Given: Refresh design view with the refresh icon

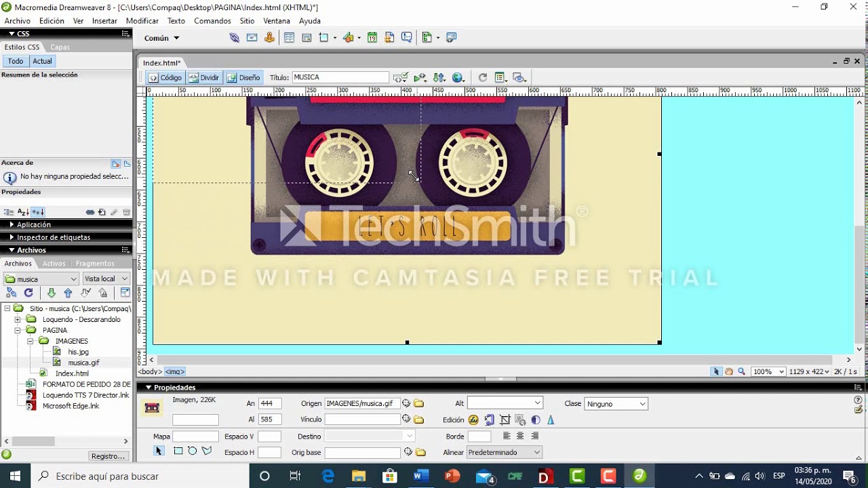Looking at the screenshot, I should pyautogui.click(x=482, y=77).
